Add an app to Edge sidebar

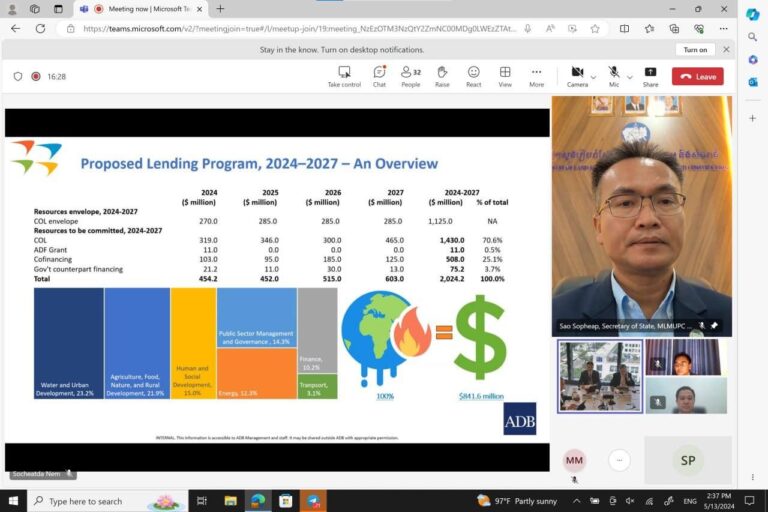point(753,118)
